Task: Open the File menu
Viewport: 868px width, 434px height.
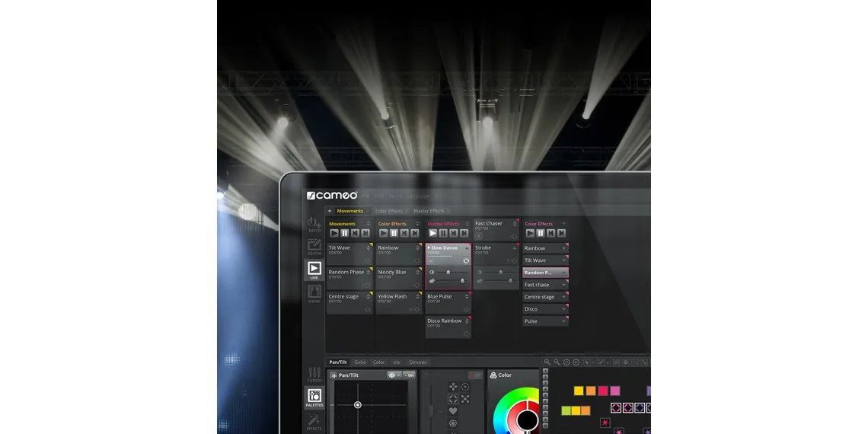Action: pos(366,196)
